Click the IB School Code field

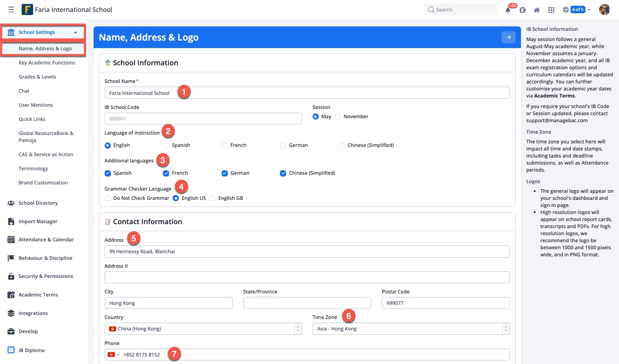click(203, 118)
